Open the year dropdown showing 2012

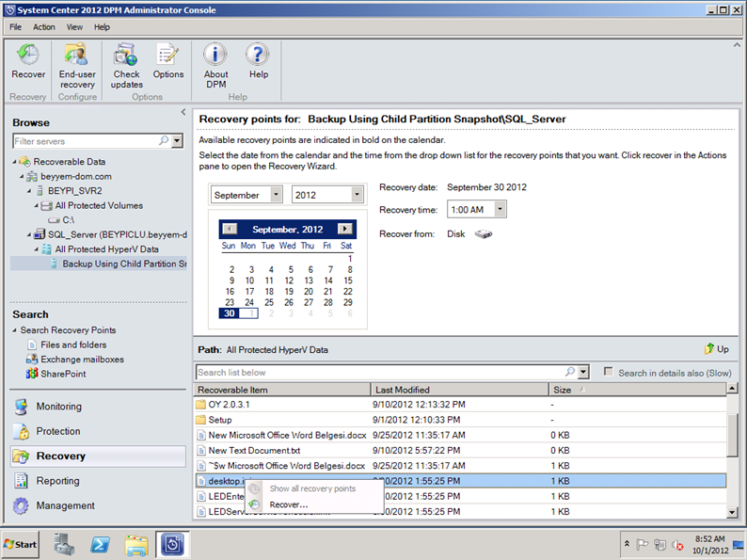coord(358,195)
